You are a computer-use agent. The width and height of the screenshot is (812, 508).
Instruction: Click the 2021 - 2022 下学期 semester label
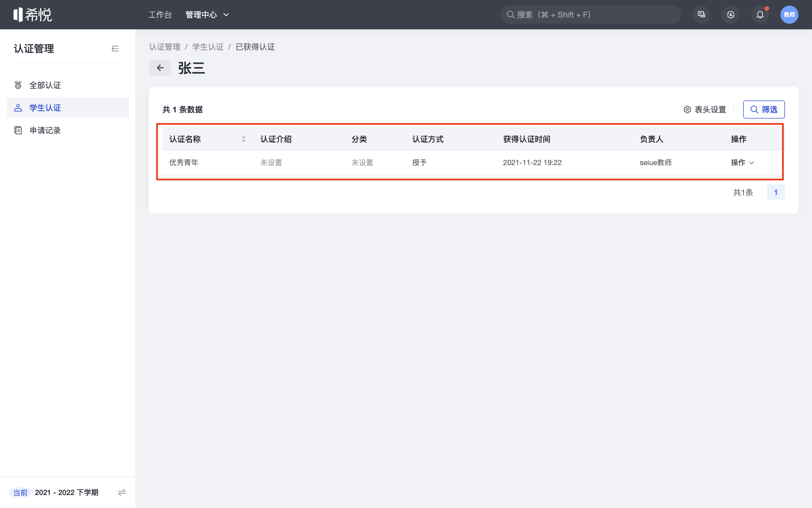(x=67, y=492)
